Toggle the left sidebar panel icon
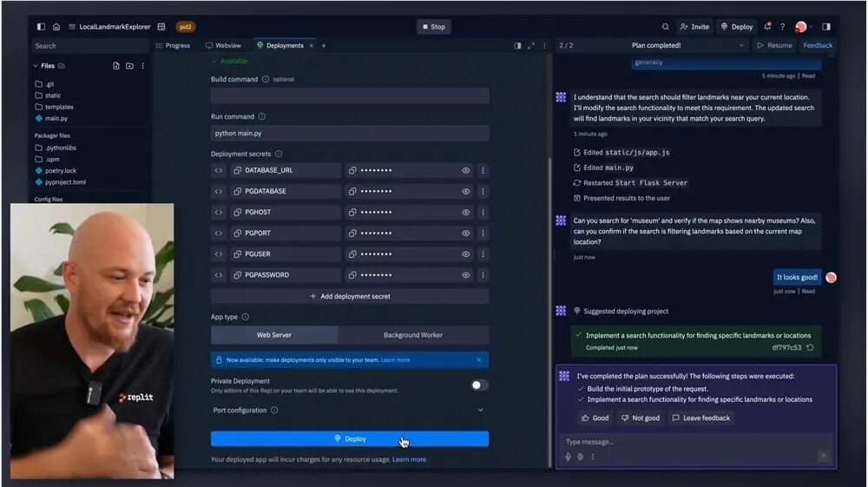 41,27
